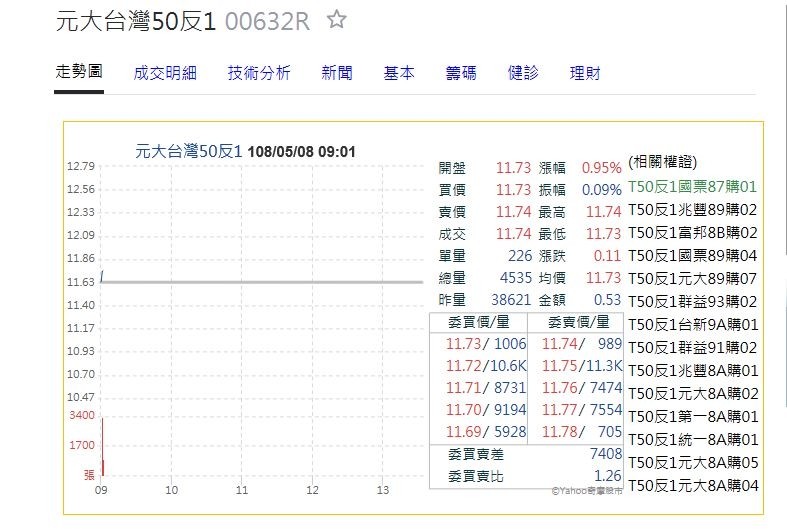Click the 委買價/量 column header
Screen dimensions: 787x529
click(478, 322)
